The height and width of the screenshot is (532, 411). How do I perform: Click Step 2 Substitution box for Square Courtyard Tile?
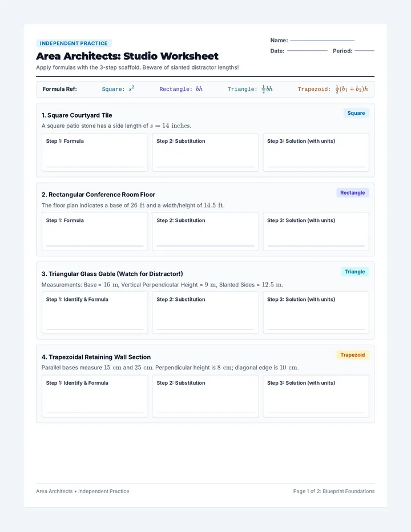205,152
